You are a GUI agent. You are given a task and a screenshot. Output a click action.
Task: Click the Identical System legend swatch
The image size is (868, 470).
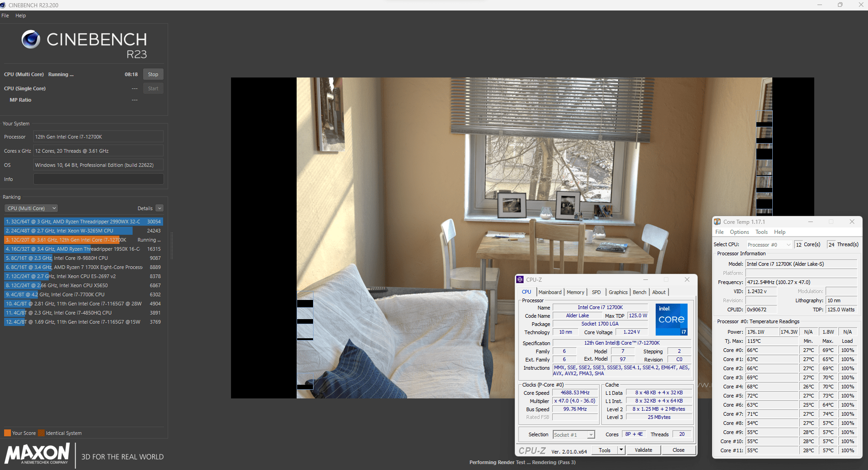(41, 433)
